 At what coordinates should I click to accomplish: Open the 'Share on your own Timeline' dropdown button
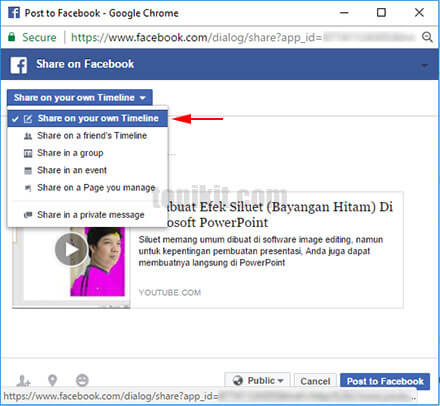coord(80,98)
